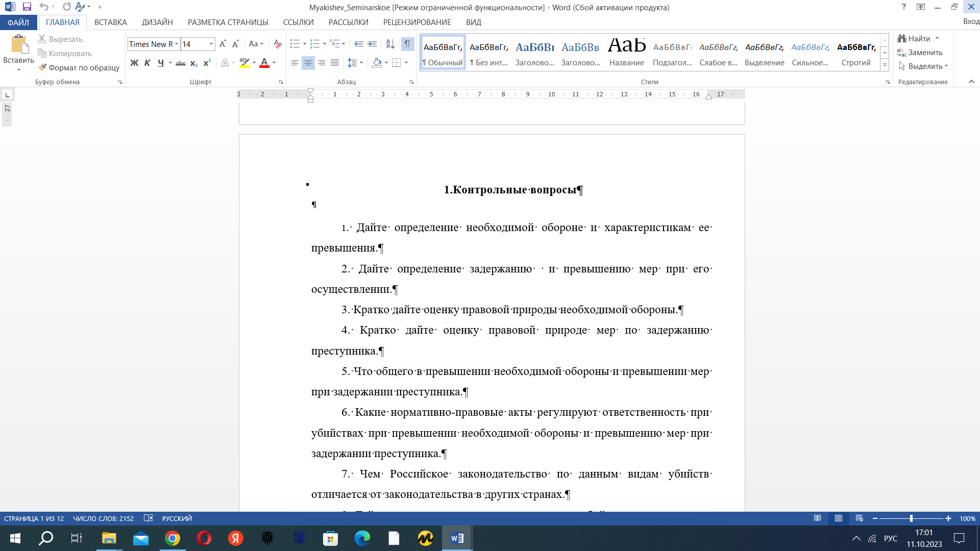Image resolution: width=980 pixels, height=551 pixels.
Task: Click the text effects icon
Action: point(225,63)
